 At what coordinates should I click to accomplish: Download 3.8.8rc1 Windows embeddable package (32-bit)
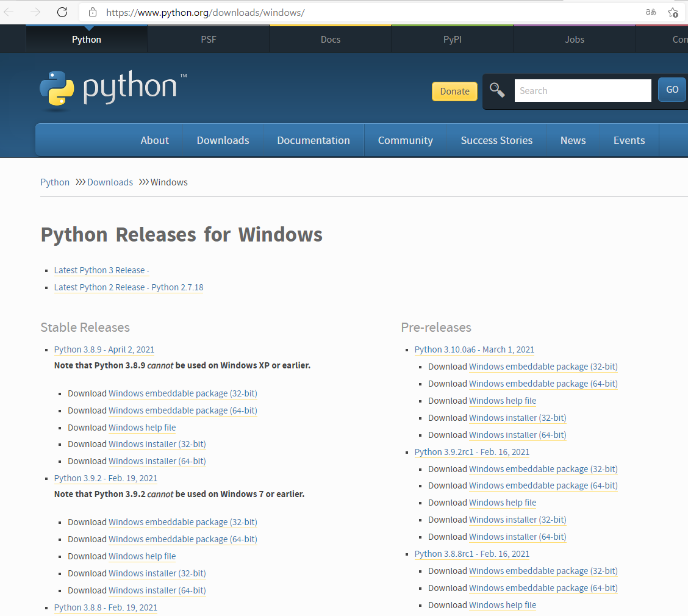click(x=543, y=571)
